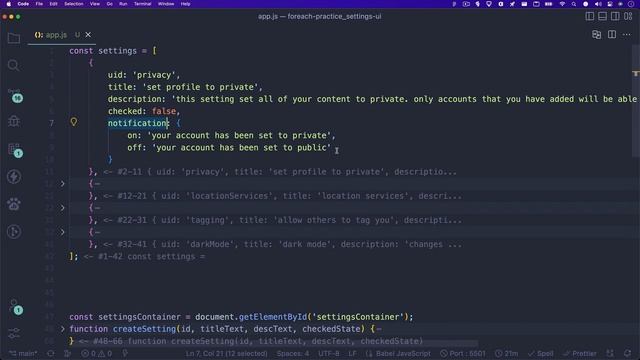Viewport: 640px width, 360px height.
Task: Click 'const settingsContainer' declaration text
Action: pyautogui.click(x=124, y=317)
